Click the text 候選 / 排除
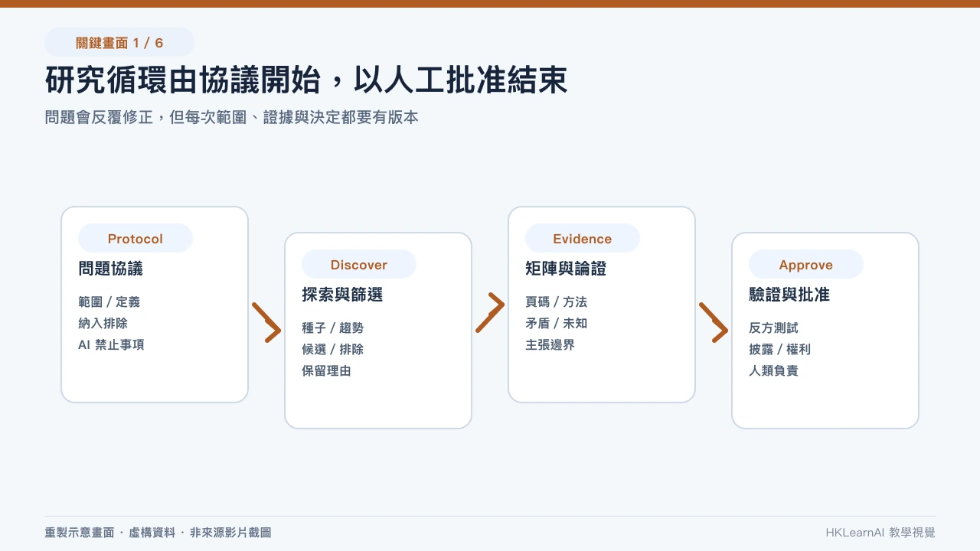Viewport: 980px width, 551px height. (x=332, y=350)
